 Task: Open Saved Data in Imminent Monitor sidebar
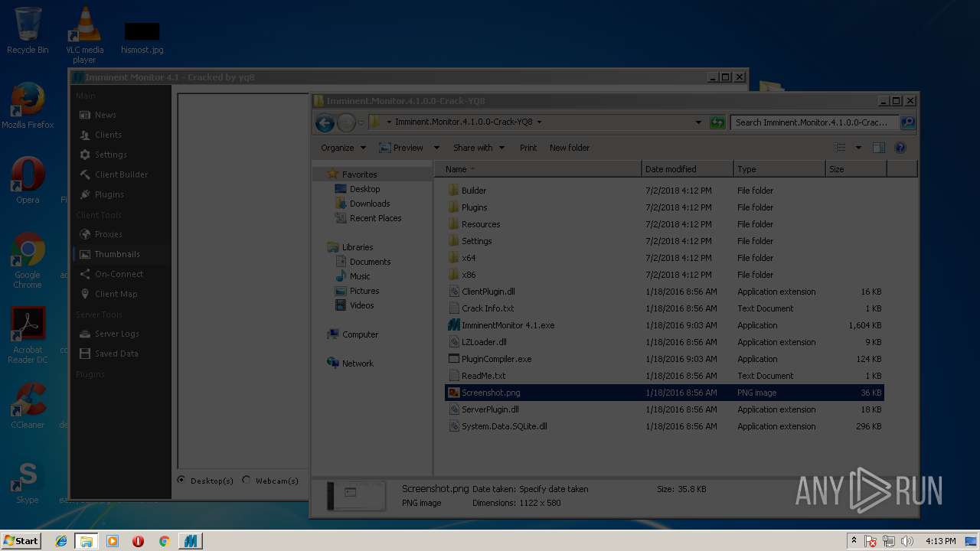pyautogui.click(x=116, y=354)
